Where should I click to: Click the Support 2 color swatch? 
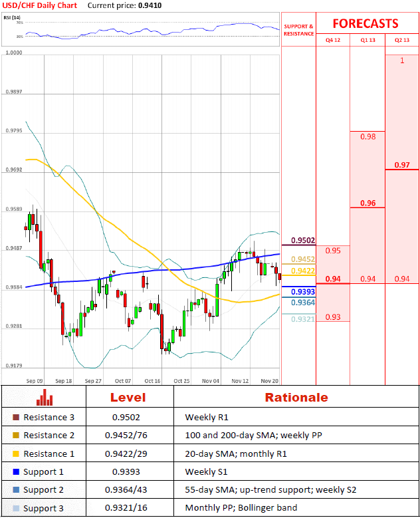[16, 490]
